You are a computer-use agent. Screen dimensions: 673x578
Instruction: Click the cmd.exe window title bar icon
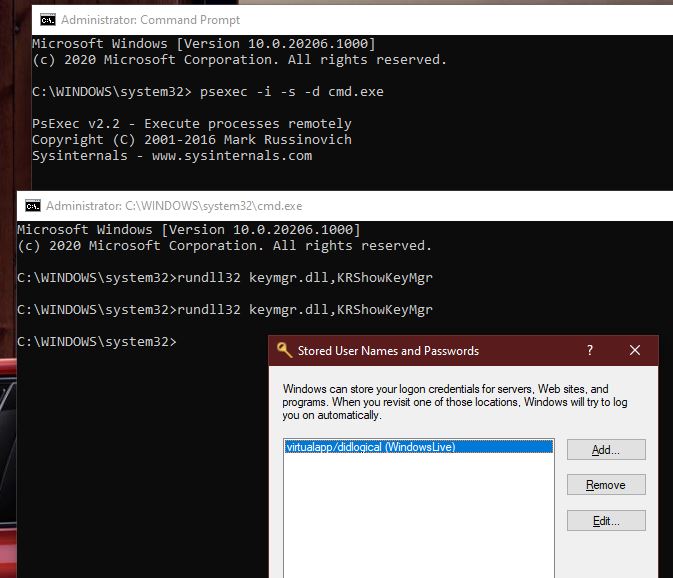click(x=33, y=206)
